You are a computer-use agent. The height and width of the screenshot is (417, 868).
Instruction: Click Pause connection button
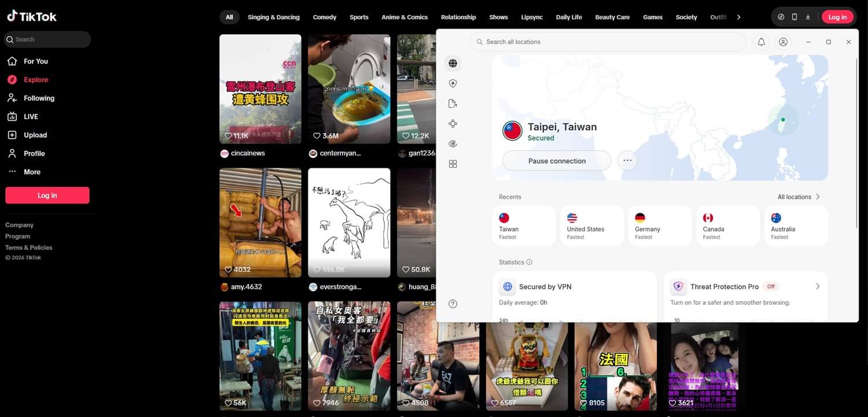[x=557, y=161]
